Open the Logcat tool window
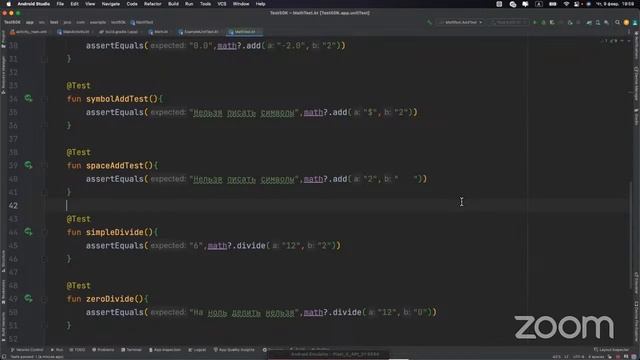Image resolution: width=640 pixels, height=360 pixels. point(197,350)
